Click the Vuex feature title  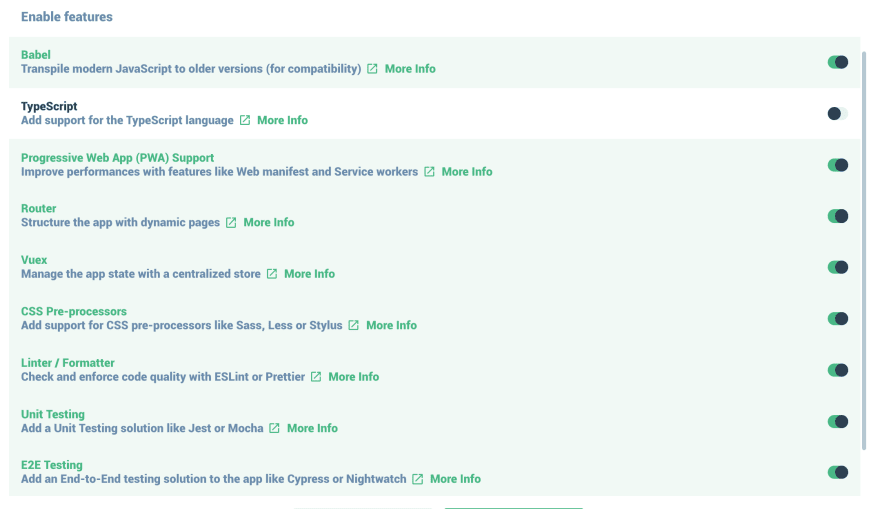tap(34, 260)
